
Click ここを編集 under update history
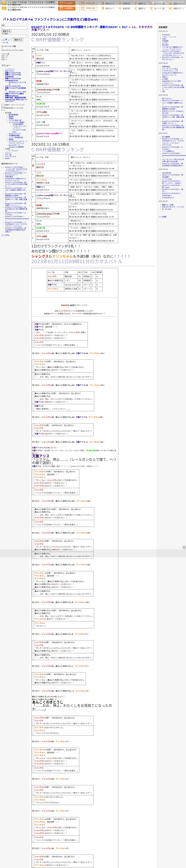[162, 217]
